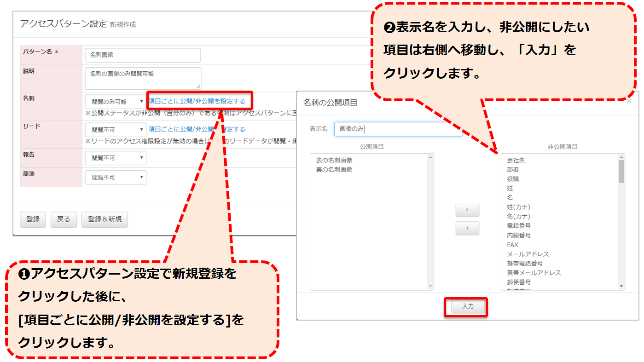644x362 pixels.
Task: Select 名 in 非公開項目 list
Action: point(510,197)
